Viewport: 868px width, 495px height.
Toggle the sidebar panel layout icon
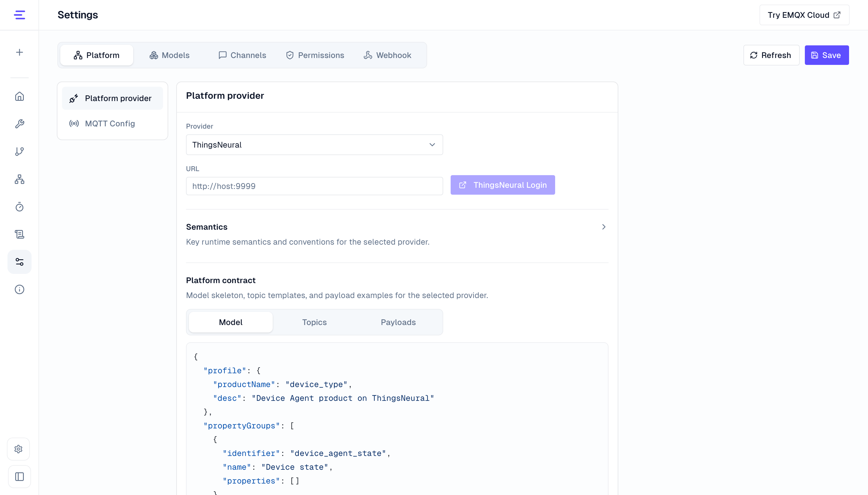(19, 477)
